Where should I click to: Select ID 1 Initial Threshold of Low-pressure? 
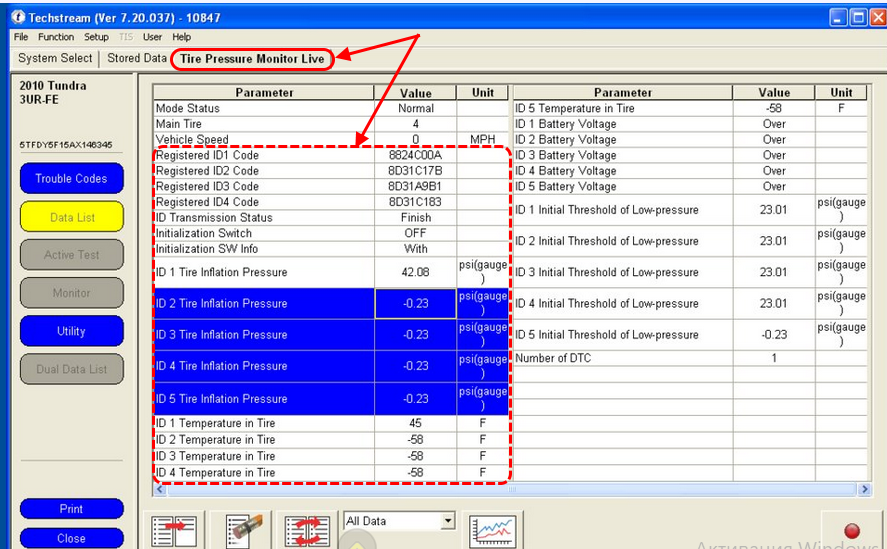point(690,210)
